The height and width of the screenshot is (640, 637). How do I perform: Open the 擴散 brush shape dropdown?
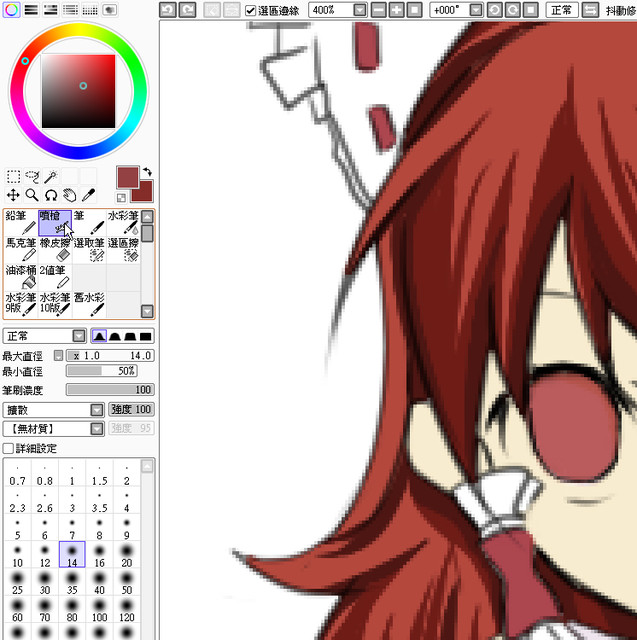(x=97, y=409)
